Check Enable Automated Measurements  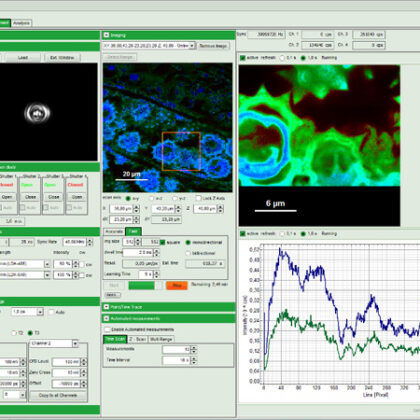107,330
